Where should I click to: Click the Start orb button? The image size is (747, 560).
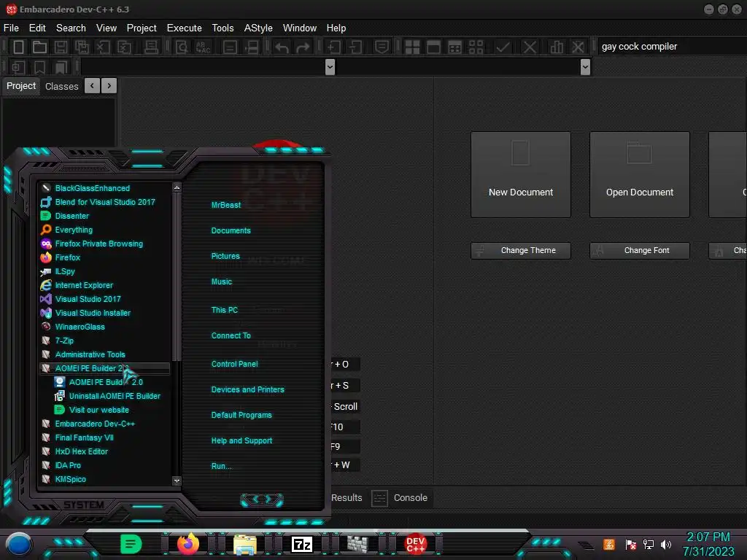(18, 544)
